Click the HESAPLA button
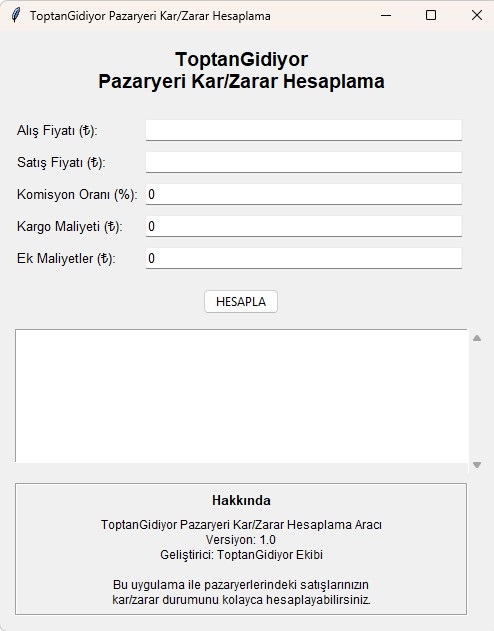The width and height of the screenshot is (494, 631). click(241, 301)
